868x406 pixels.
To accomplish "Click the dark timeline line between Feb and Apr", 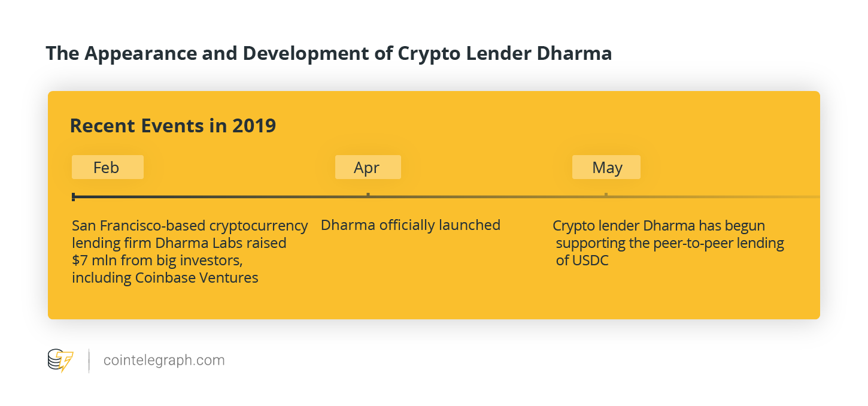I will pos(220,196).
